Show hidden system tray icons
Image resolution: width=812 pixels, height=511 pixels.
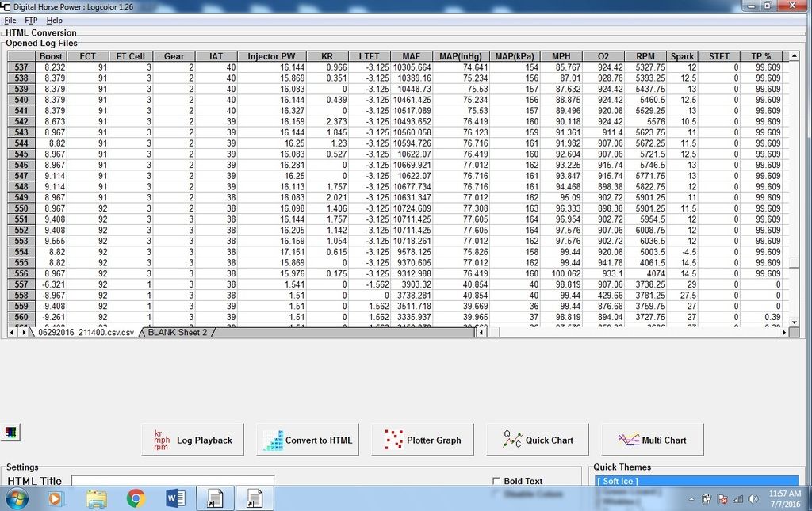click(691, 499)
